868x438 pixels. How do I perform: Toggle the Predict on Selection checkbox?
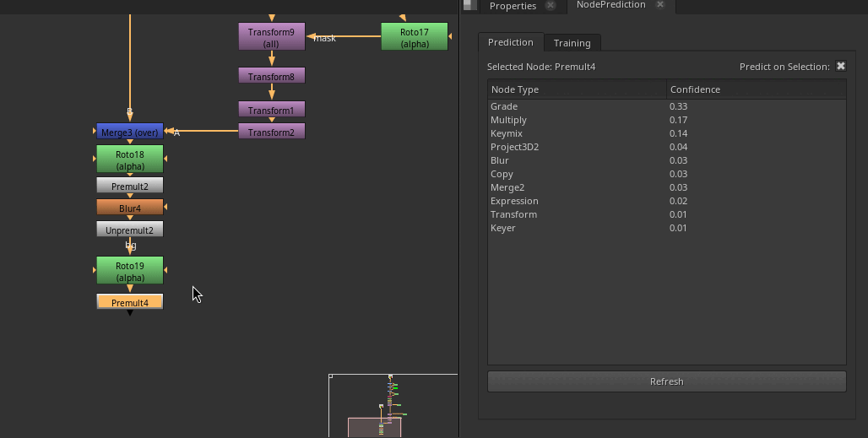tap(841, 66)
